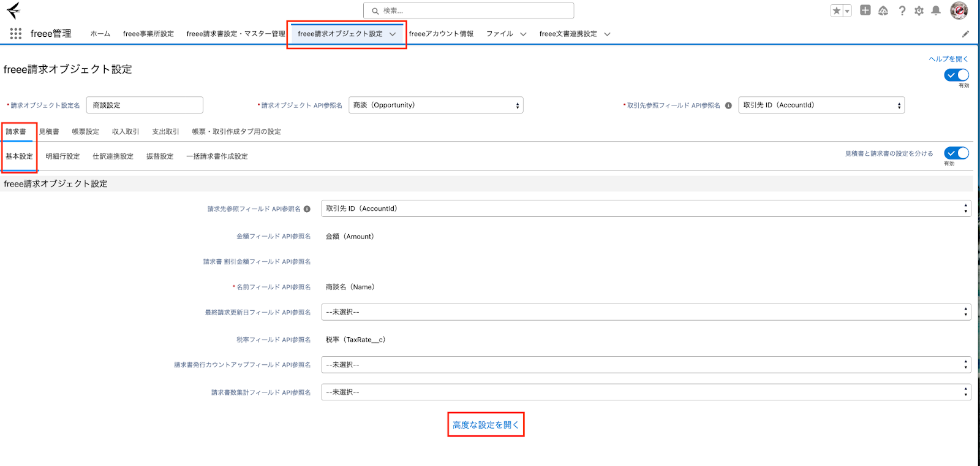Select the 明細行設定 sub-tab

click(x=62, y=156)
